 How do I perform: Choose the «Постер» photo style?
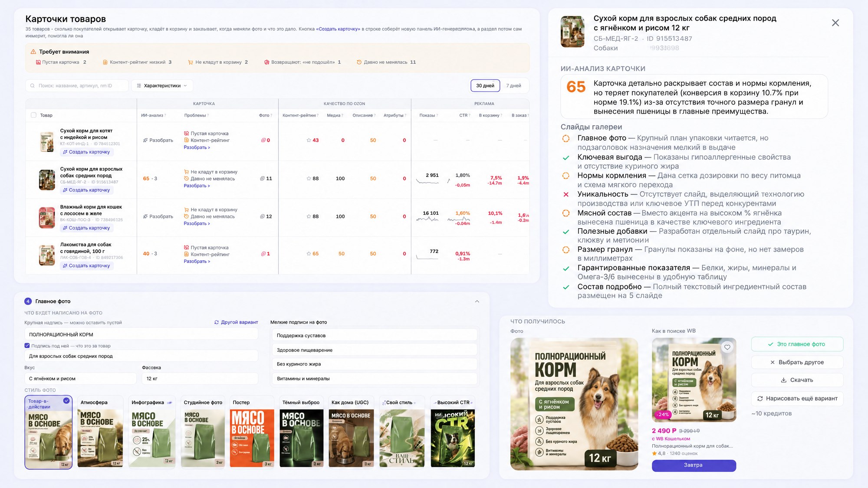click(x=252, y=432)
